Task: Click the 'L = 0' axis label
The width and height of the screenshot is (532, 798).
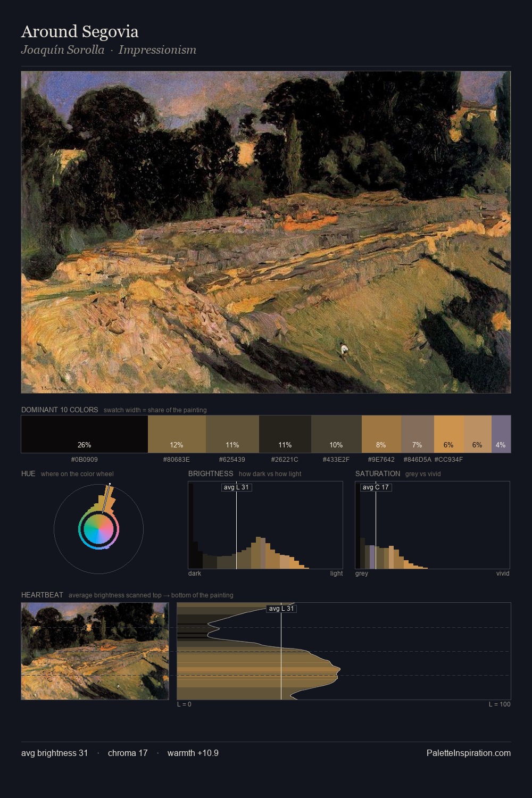Action: tap(184, 704)
